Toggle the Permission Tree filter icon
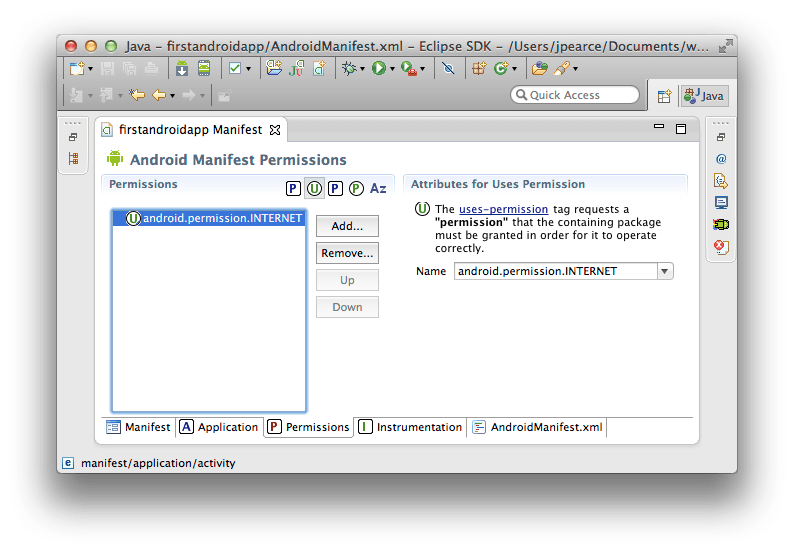This screenshot has width=794, height=552. (335, 188)
